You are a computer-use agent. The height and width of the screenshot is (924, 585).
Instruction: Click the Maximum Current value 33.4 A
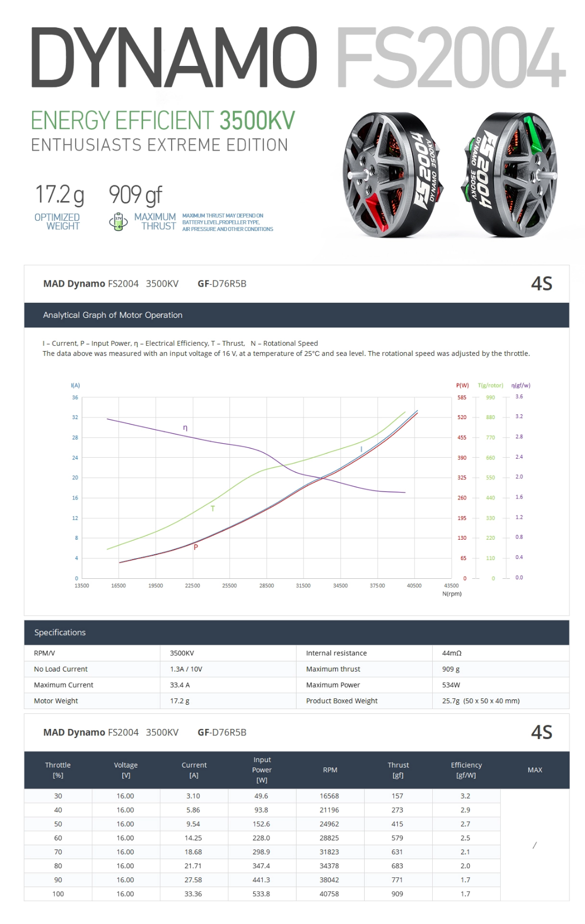180,685
